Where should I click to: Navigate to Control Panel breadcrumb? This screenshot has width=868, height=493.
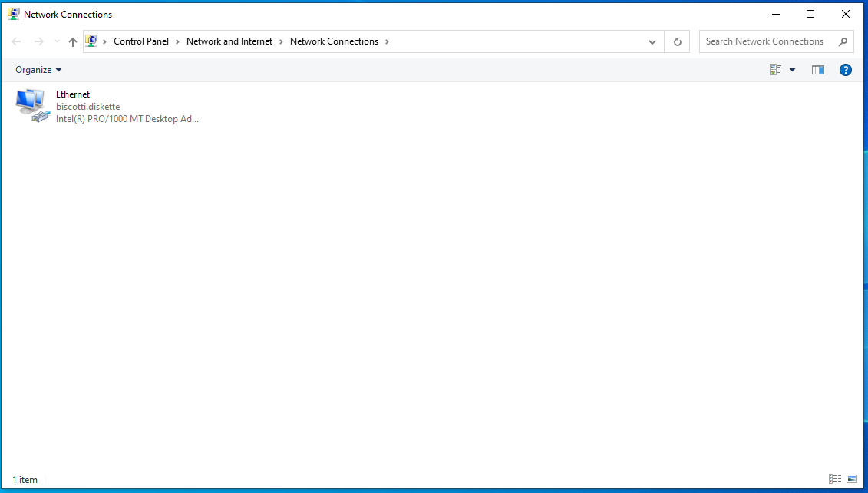(141, 41)
